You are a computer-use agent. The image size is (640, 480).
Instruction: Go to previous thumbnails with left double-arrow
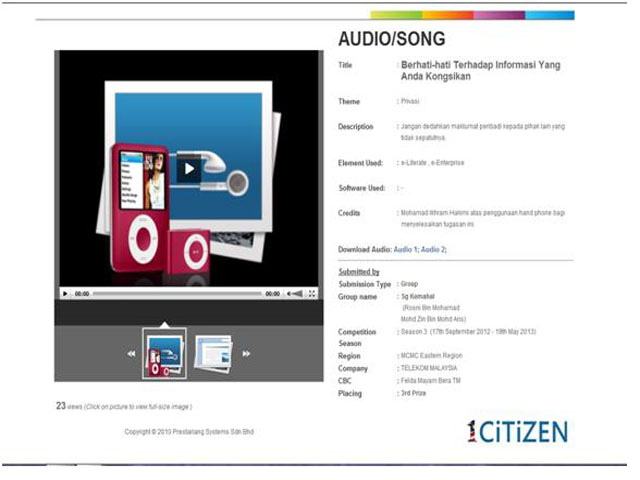click(131, 353)
